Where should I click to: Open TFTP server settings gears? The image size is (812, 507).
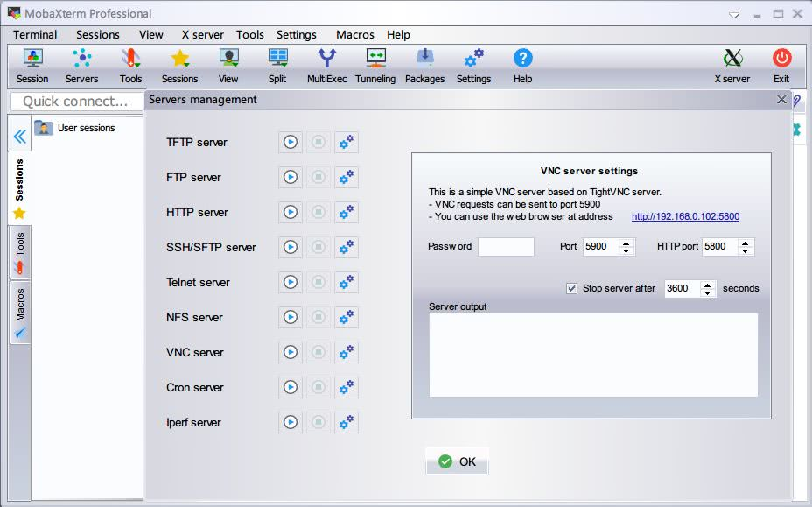click(x=346, y=142)
